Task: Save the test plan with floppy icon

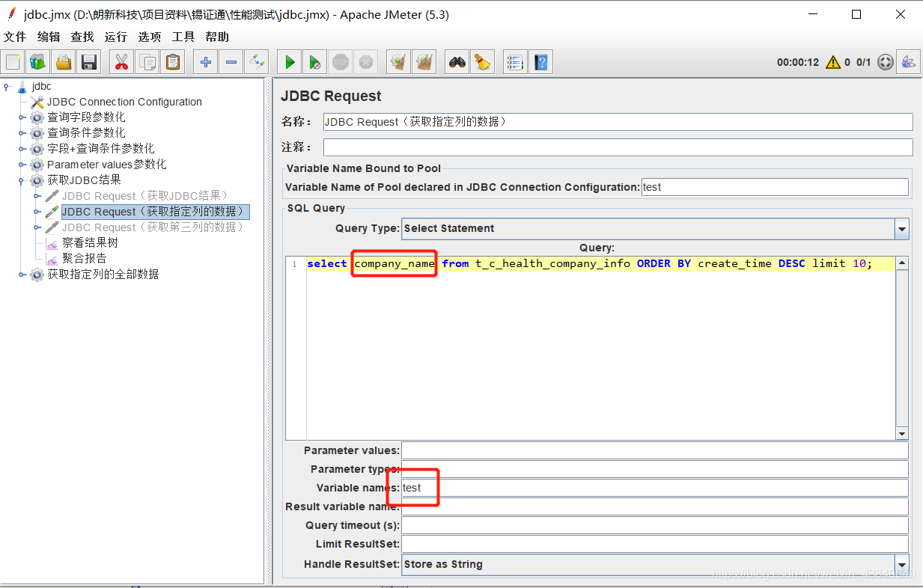Action: pyautogui.click(x=89, y=62)
